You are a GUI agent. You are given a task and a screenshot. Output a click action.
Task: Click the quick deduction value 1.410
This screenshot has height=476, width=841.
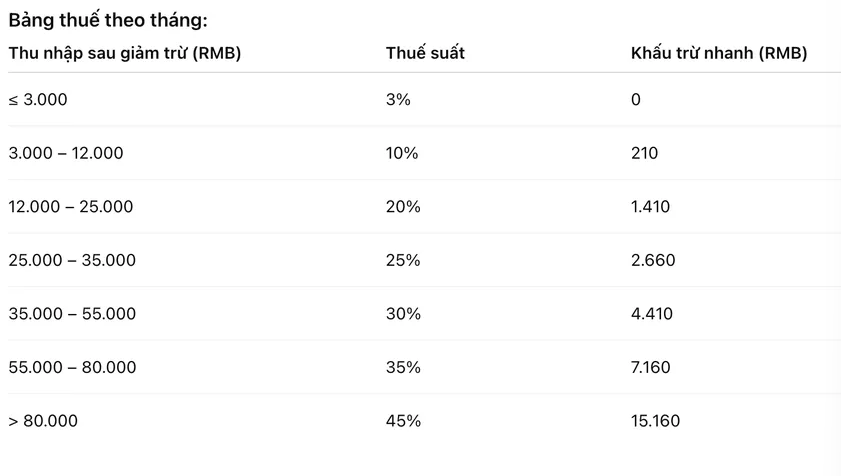[650, 207]
